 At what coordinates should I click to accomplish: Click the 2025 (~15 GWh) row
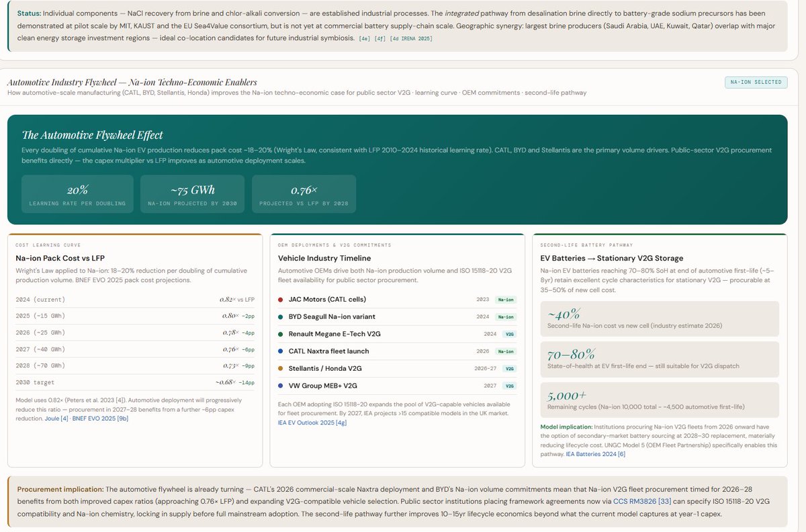pos(134,316)
